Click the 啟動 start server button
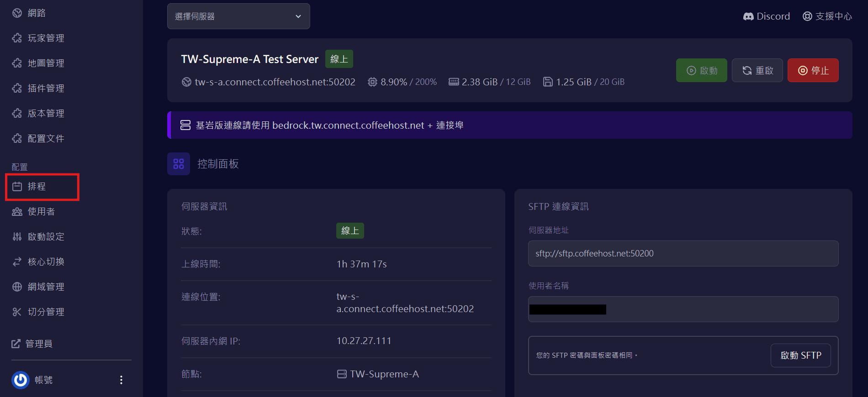Viewport: 868px width, 397px height. click(x=702, y=70)
